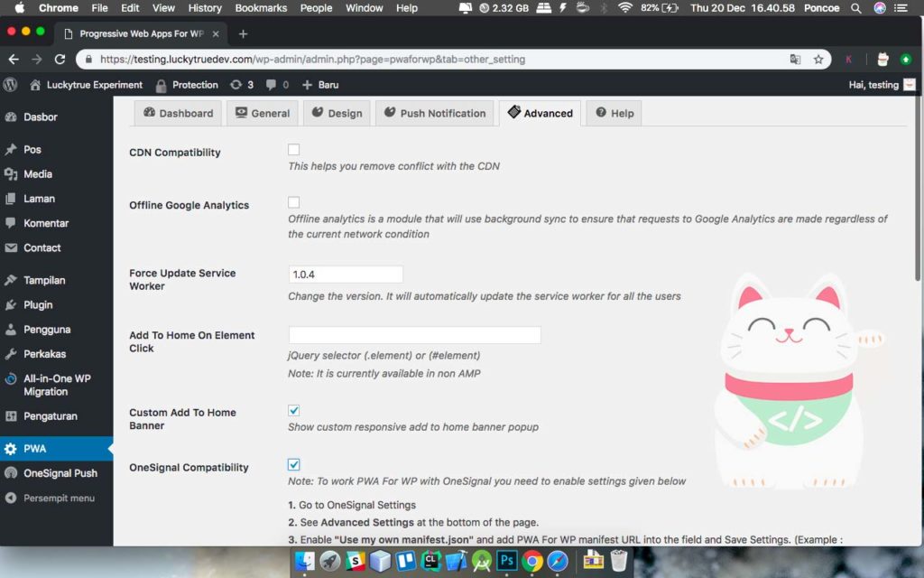
Task: Open Trello from the Dock
Action: pos(406,561)
